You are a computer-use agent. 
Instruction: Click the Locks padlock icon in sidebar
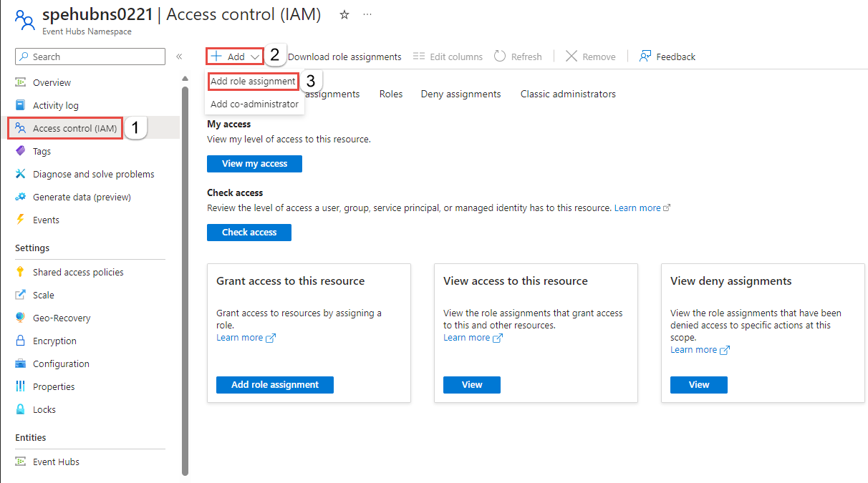click(20, 409)
